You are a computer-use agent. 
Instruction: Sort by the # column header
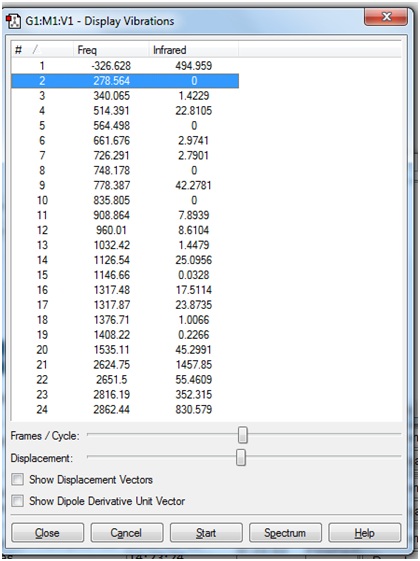click(x=42, y=50)
